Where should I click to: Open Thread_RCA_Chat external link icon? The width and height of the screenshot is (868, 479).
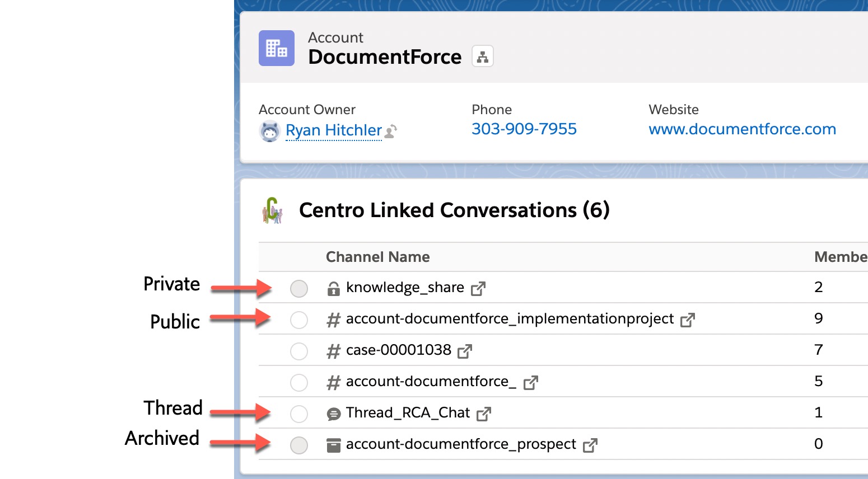(484, 414)
